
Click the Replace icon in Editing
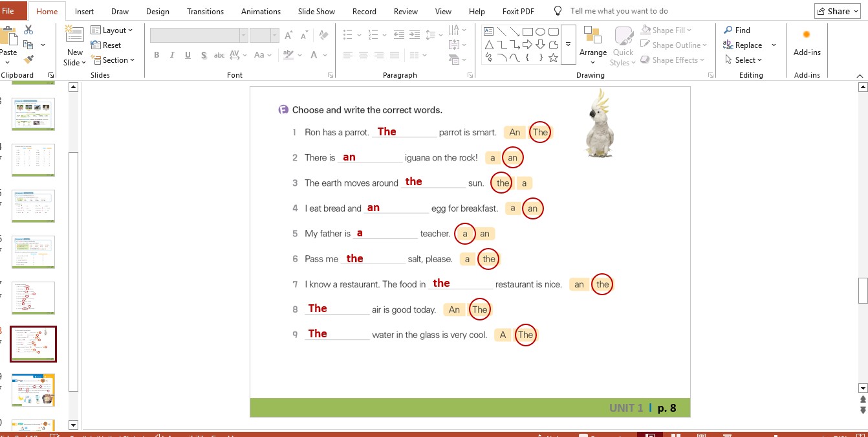coord(742,45)
